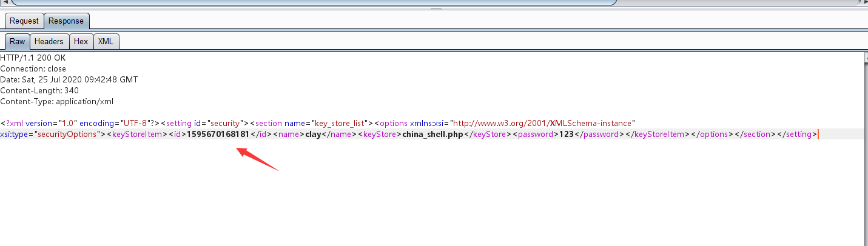
Task: Click the 'Content-Length: 340' header
Action: coord(39,91)
